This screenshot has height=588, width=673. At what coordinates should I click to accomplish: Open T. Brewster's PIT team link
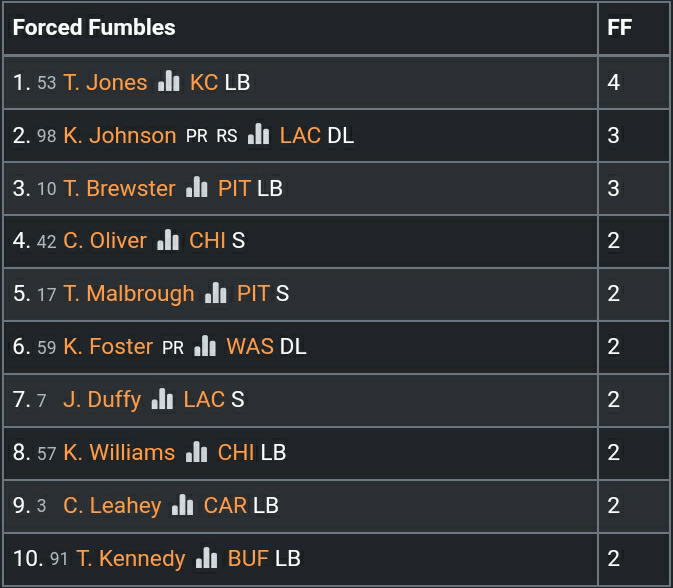click(234, 188)
